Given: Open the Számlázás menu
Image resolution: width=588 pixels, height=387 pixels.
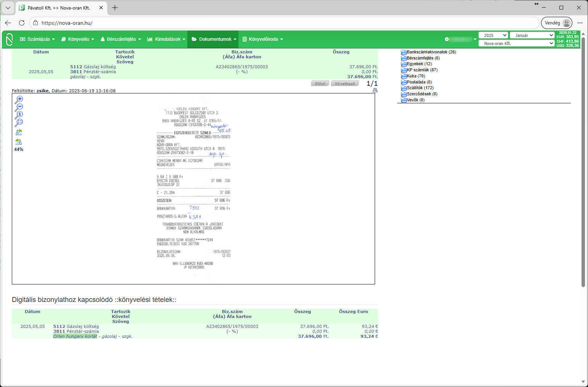Looking at the screenshot, I should (x=37, y=39).
